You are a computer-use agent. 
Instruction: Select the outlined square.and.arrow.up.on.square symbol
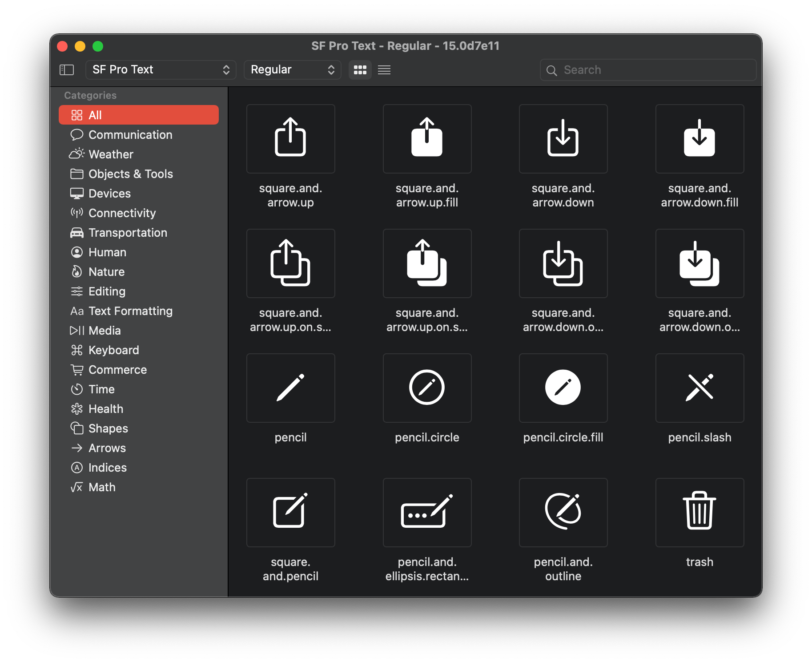click(290, 263)
